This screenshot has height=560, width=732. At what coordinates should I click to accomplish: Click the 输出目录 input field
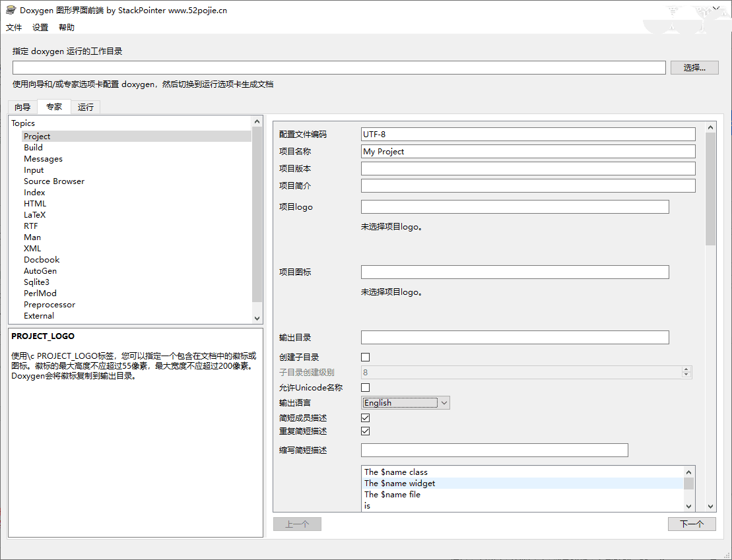514,337
